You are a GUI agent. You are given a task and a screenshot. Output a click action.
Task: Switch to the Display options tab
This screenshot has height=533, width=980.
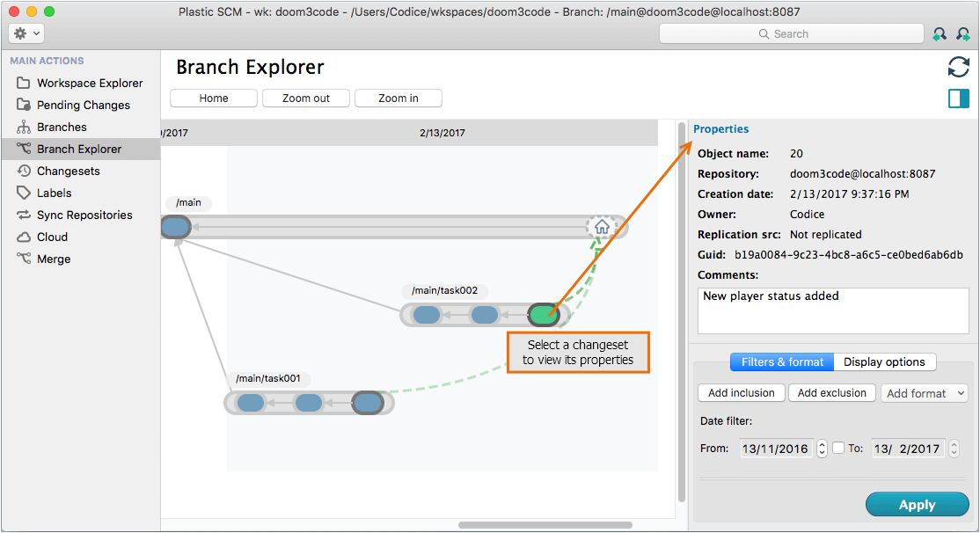point(884,361)
